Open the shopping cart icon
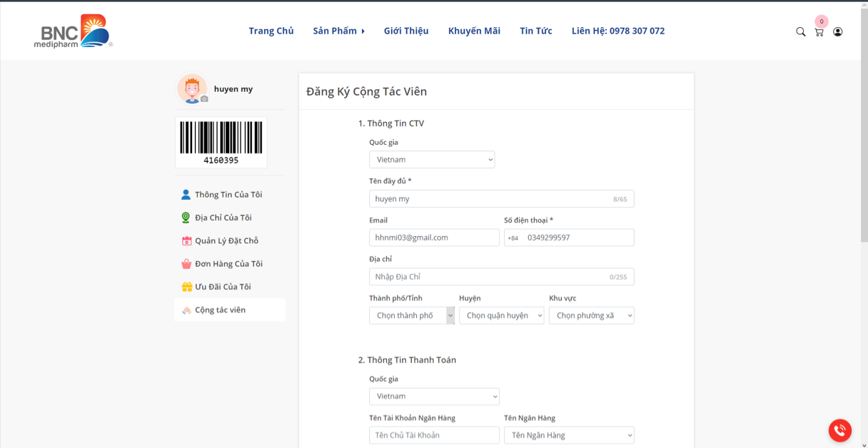Image resolution: width=868 pixels, height=448 pixels. point(819,32)
